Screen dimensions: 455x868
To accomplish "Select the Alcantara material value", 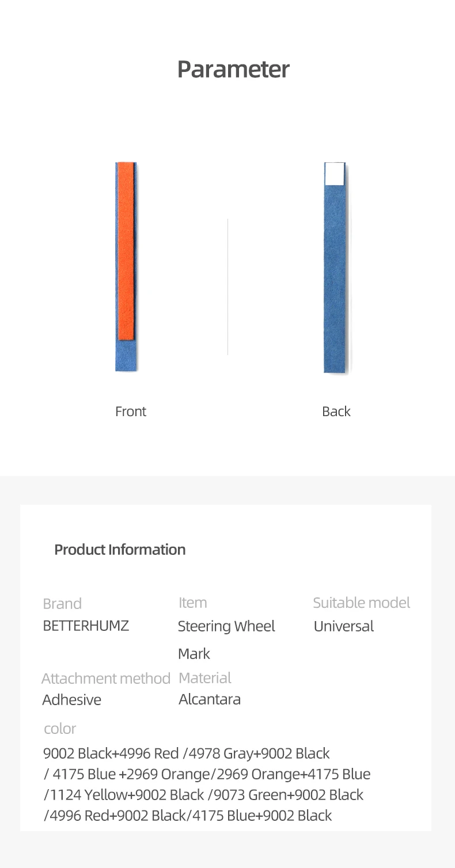I will tap(210, 700).
